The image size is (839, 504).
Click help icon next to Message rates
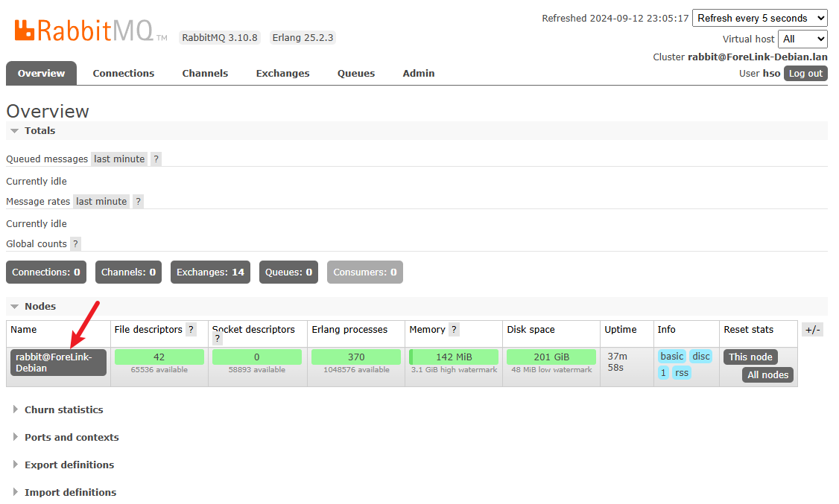pos(138,201)
